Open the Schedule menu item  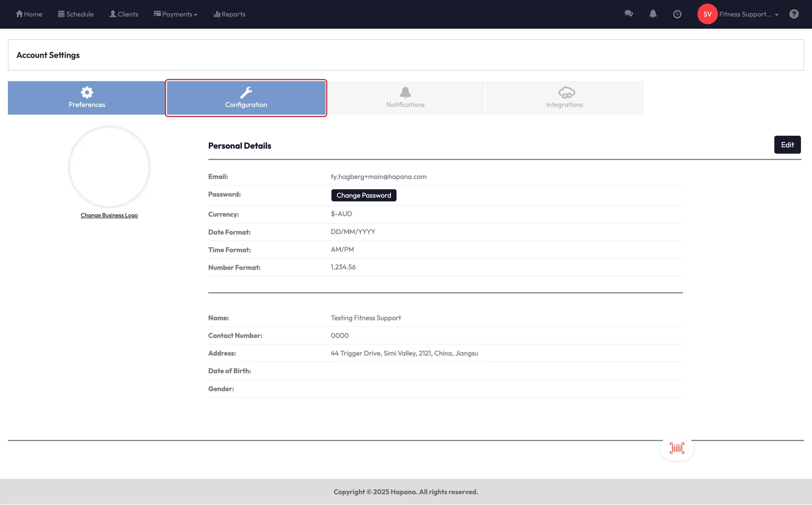click(76, 14)
